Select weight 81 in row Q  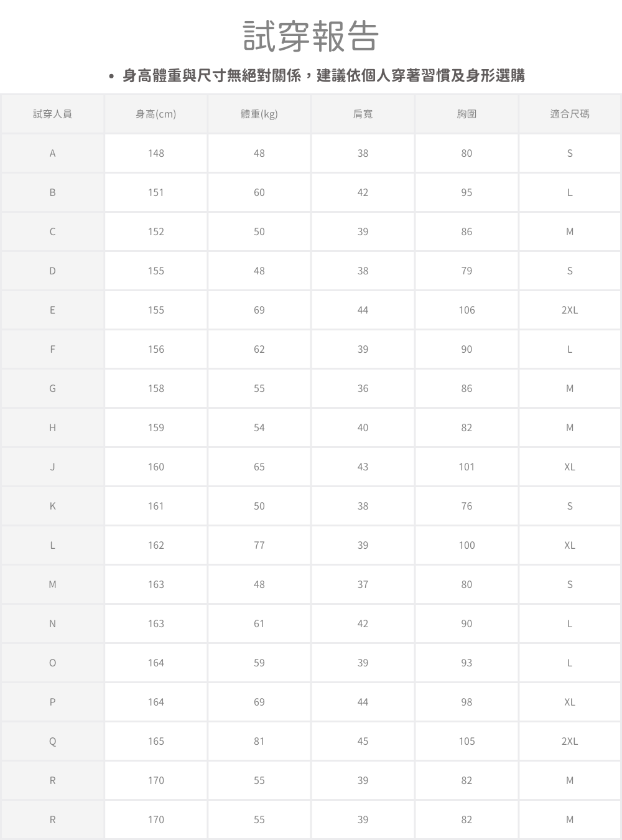[x=259, y=741]
